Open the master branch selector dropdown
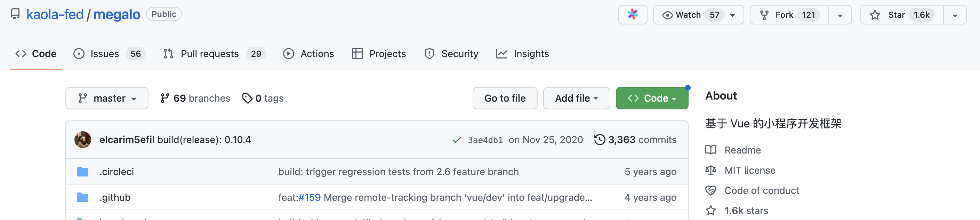Image resolution: width=980 pixels, height=220 pixels. pyautogui.click(x=107, y=98)
